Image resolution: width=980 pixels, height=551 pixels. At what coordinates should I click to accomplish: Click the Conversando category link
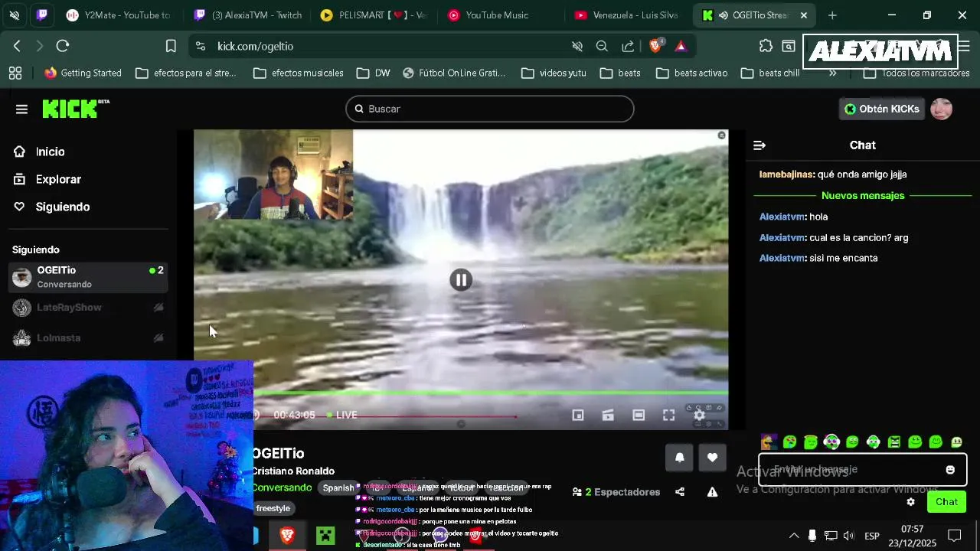pos(282,487)
